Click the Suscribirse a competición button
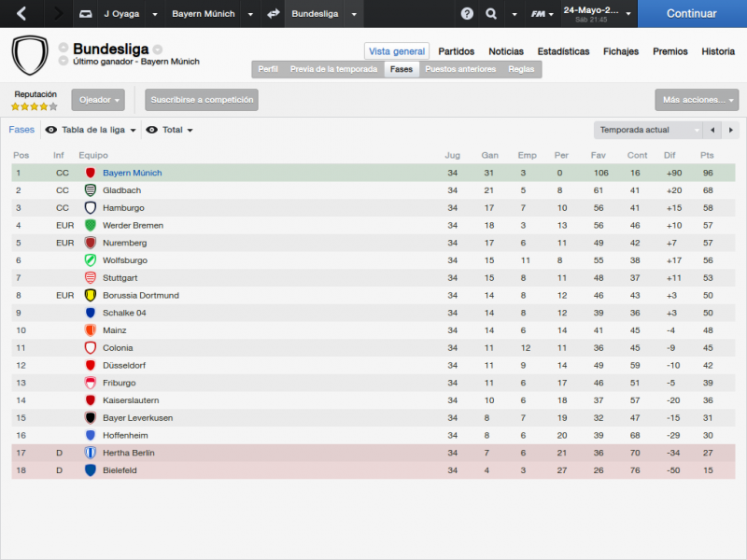Image resolution: width=747 pixels, height=560 pixels. click(202, 100)
